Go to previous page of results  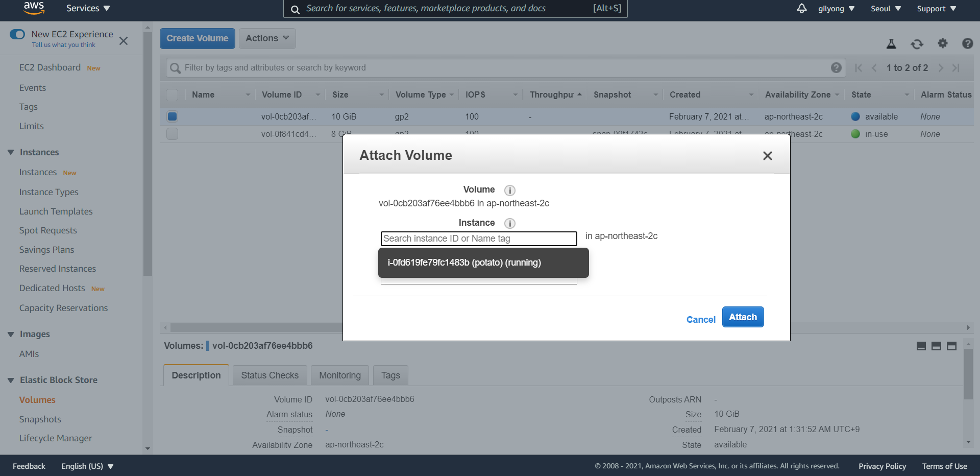(874, 67)
